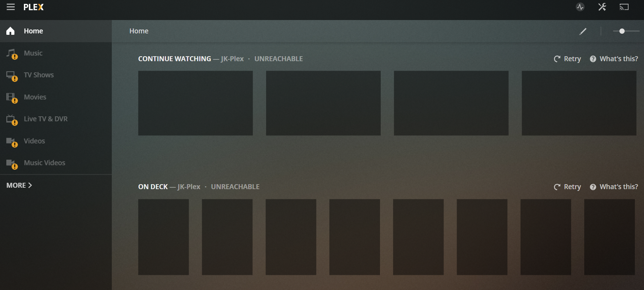644x290 pixels.
Task: Retry loading the On Deck row
Action: coord(567,187)
